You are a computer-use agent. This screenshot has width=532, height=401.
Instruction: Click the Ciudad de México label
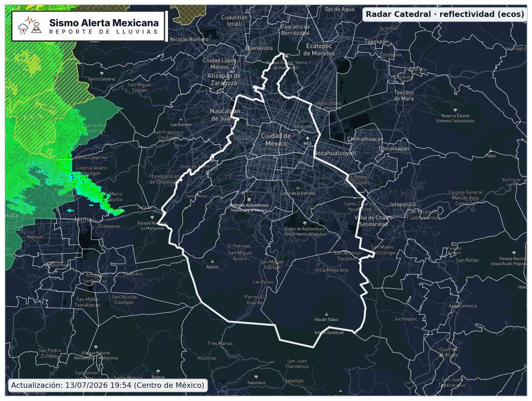(276, 140)
